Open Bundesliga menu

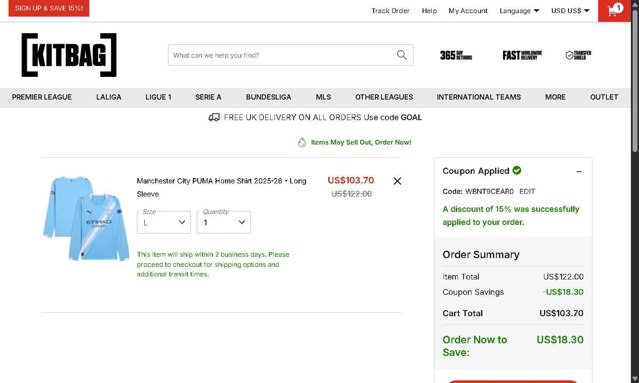pos(269,97)
